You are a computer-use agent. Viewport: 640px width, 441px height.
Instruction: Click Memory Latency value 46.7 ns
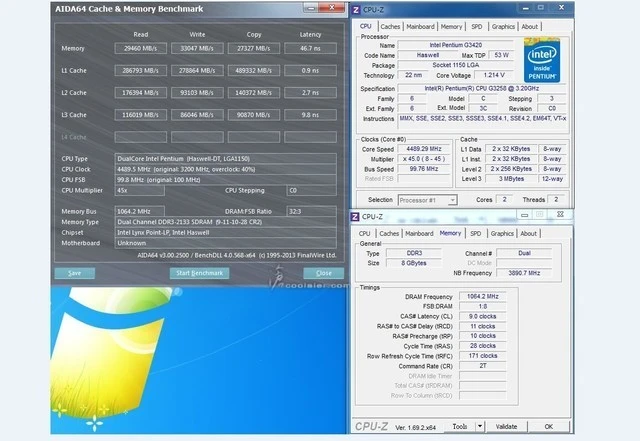pos(310,48)
